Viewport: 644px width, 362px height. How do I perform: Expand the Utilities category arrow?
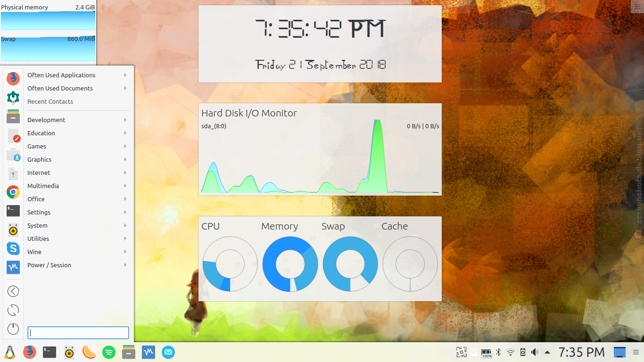(x=125, y=239)
